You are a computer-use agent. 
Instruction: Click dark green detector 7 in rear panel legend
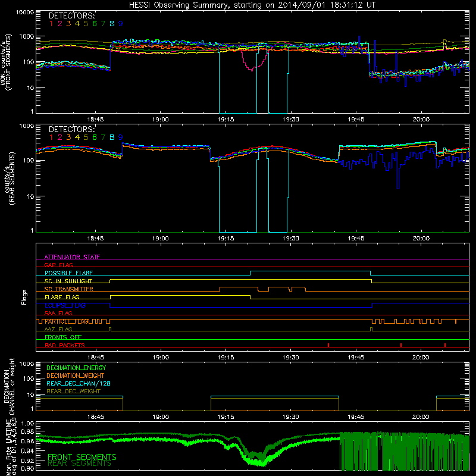click(x=103, y=137)
